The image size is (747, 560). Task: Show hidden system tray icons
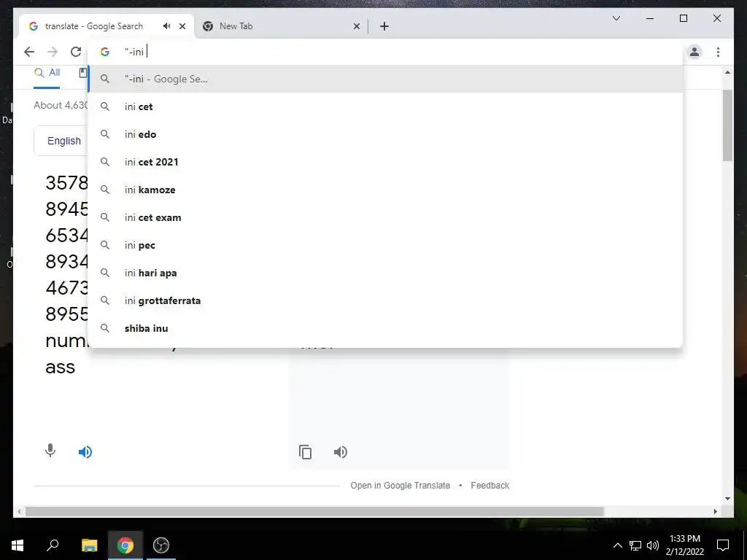click(617, 545)
